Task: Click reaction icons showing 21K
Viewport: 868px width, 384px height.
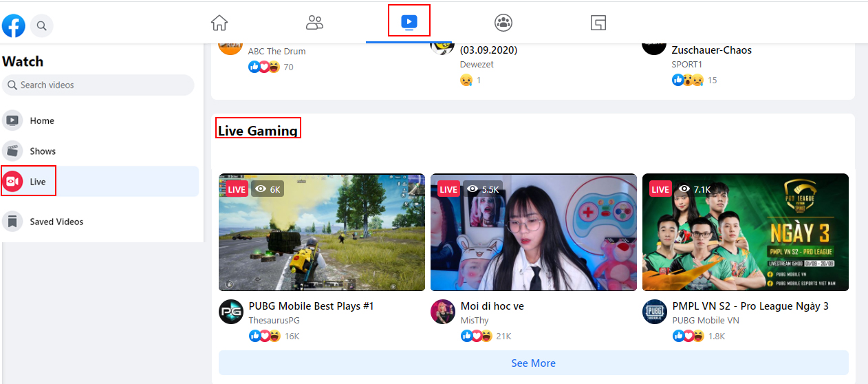Action: 477,336
